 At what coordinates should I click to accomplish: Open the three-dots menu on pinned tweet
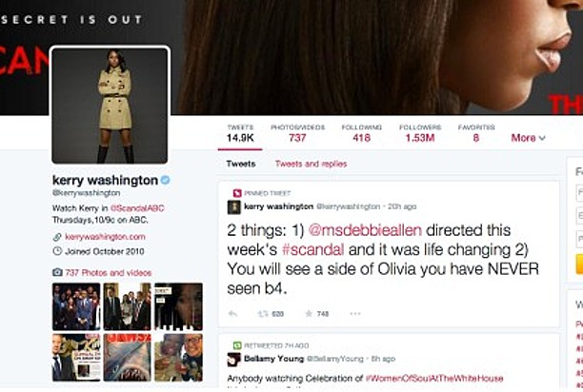tap(355, 314)
